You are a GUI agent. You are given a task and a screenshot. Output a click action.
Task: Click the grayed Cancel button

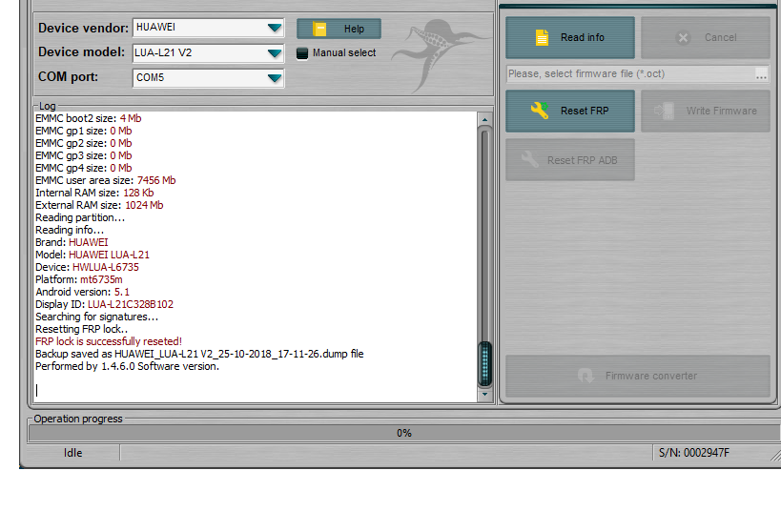point(706,37)
